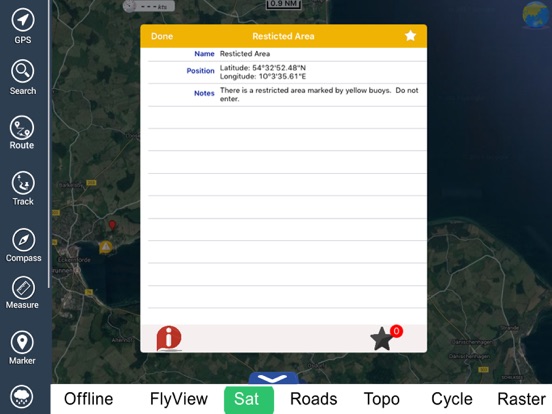
Task: Switch to Raster map layer
Action: [521, 399]
